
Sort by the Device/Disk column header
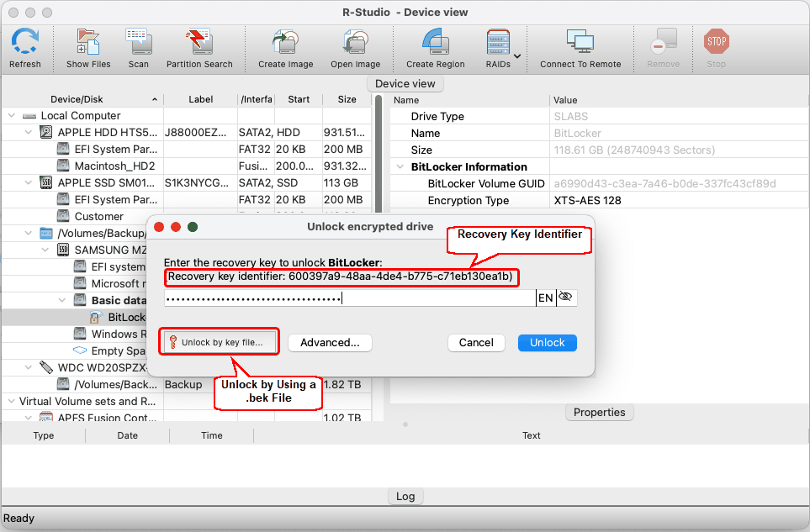tap(82, 99)
